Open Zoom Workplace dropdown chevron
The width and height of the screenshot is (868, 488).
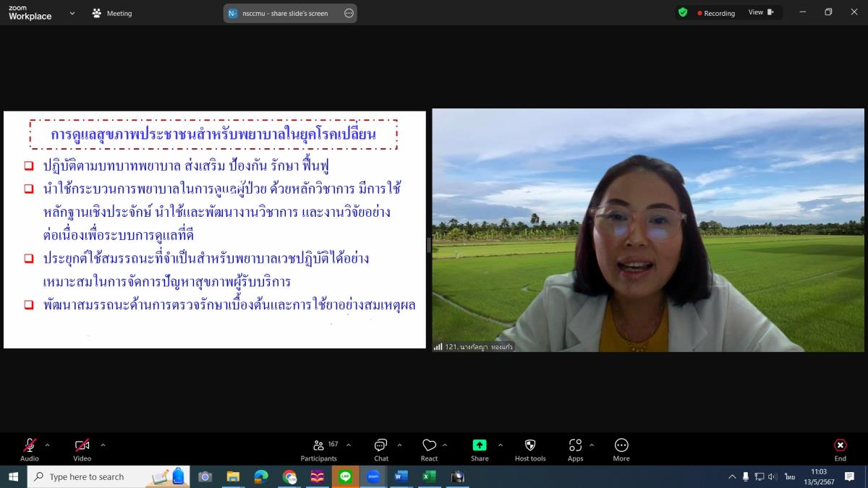(72, 13)
